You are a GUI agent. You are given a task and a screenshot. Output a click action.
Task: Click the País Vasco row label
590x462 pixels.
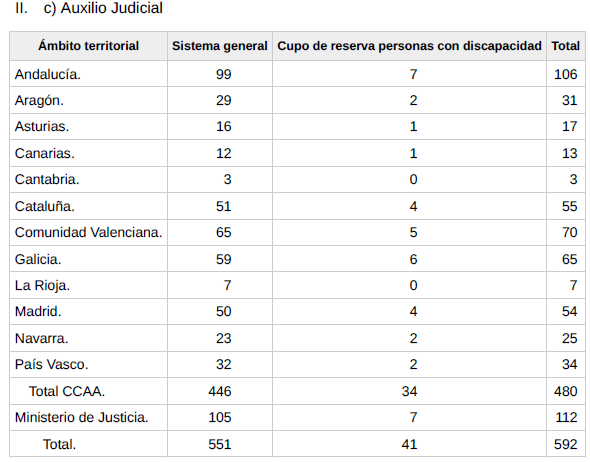(x=52, y=364)
